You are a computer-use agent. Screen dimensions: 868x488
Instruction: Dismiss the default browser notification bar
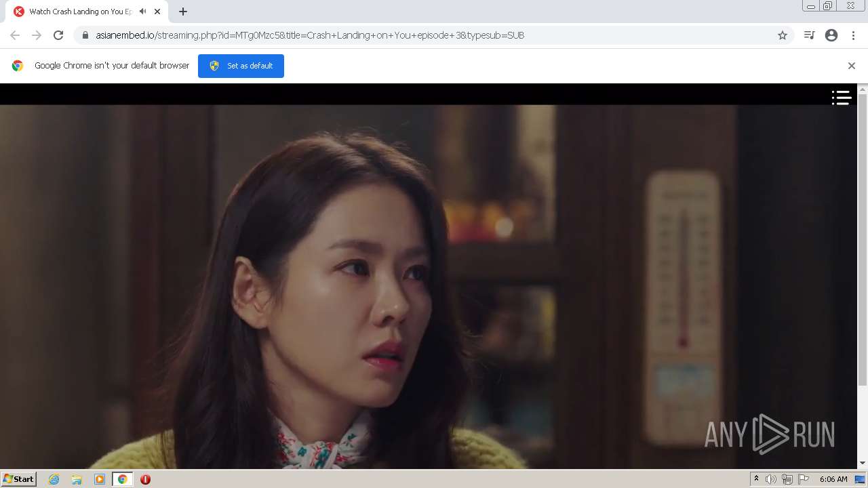pos(852,66)
